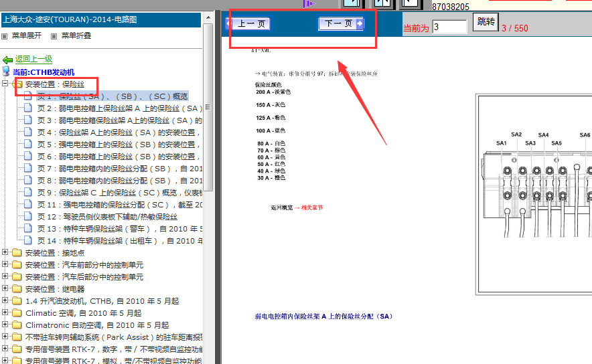The width and height of the screenshot is (592, 364).
Task: Click the SA6 label in fuse diagram
Action: tap(585, 134)
